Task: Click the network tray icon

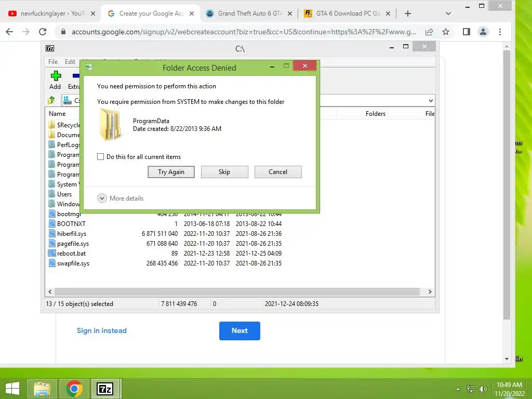Action: (471, 389)
